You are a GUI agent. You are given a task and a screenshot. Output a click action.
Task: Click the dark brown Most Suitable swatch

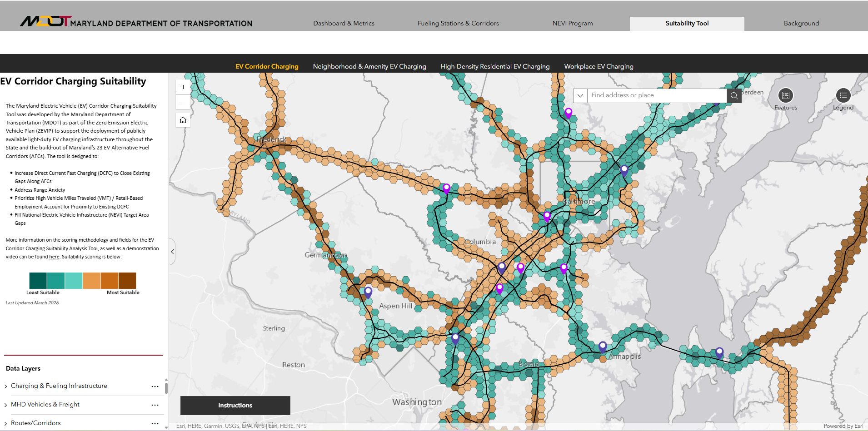coord(127,281)
